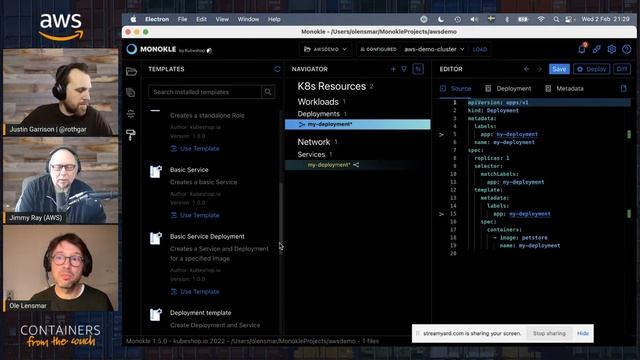
Task: Click the Save button in editor
Action: [559, 69]
